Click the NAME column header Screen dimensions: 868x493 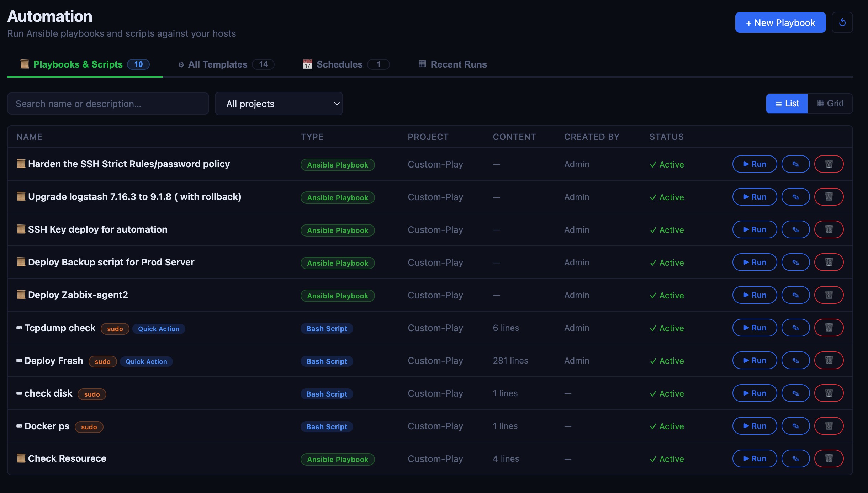click(x=29, y=137)
